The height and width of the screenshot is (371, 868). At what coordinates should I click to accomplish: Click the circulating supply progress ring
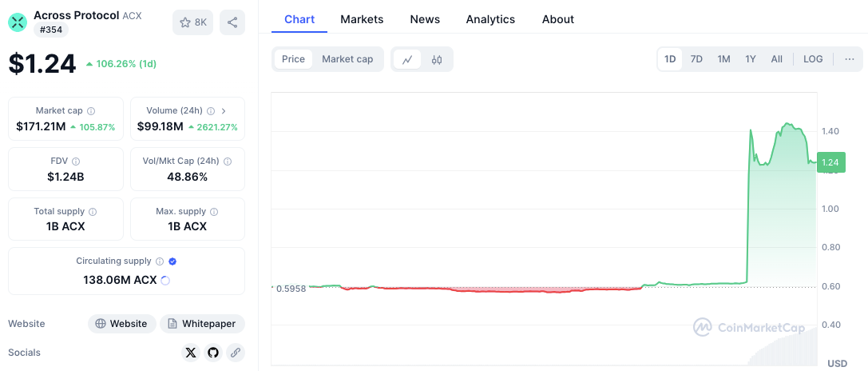pyautogui.click(x=165, y=281)
